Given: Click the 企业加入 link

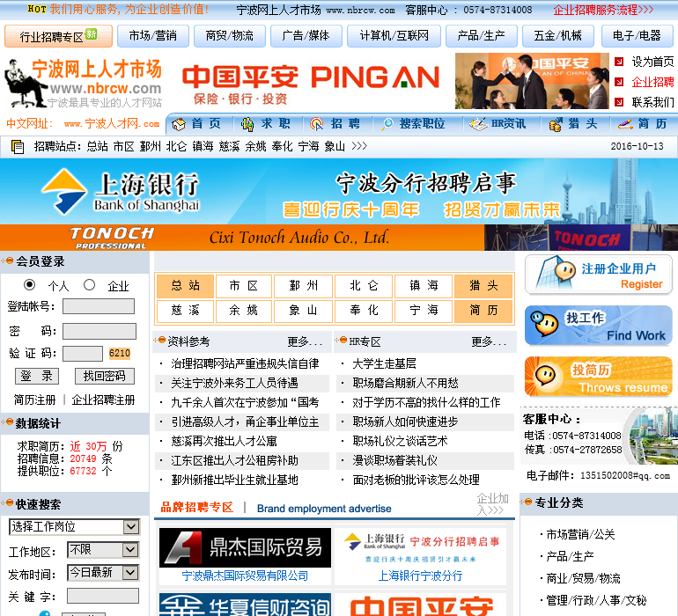Looking at the screenshot, I should (492, 504).
